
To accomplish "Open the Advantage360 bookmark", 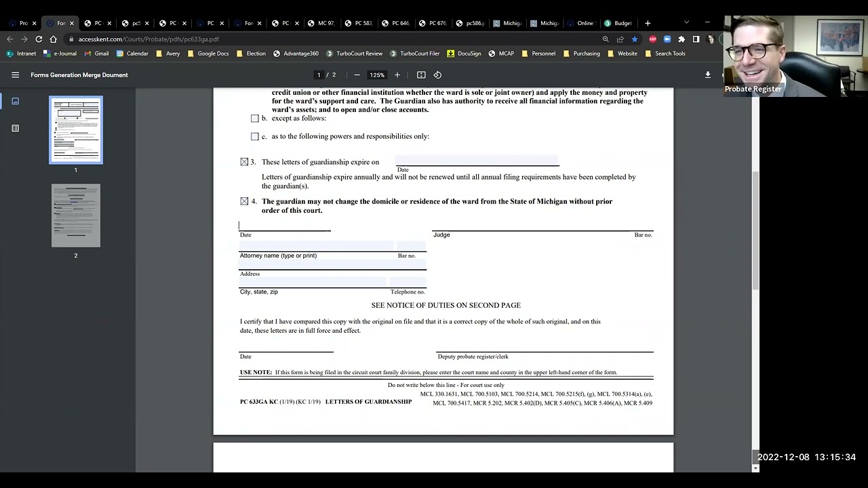I will click(x=296, y=54).
